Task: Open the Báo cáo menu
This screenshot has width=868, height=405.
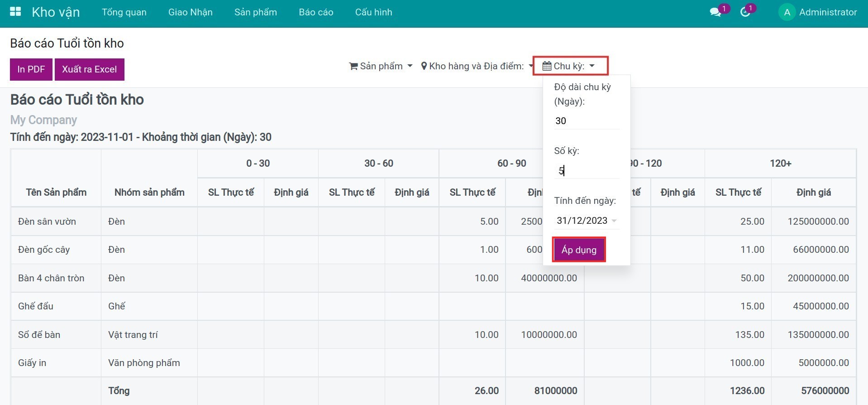Action: pyautogui.click(x=316, y=12)
